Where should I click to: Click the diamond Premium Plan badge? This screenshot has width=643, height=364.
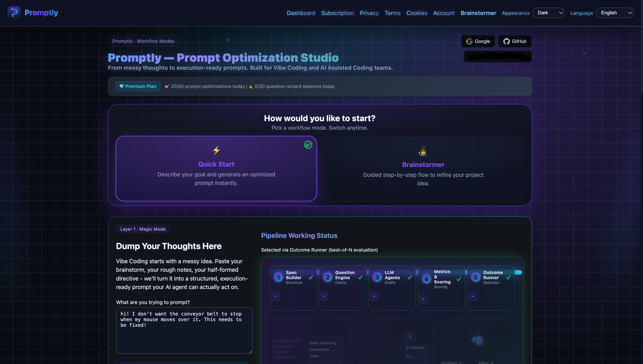pyautogui.click(x=138, y=86)
